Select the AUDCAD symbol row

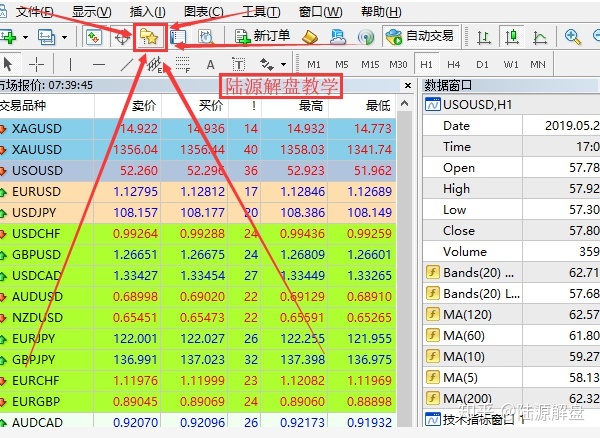(198, 422)
